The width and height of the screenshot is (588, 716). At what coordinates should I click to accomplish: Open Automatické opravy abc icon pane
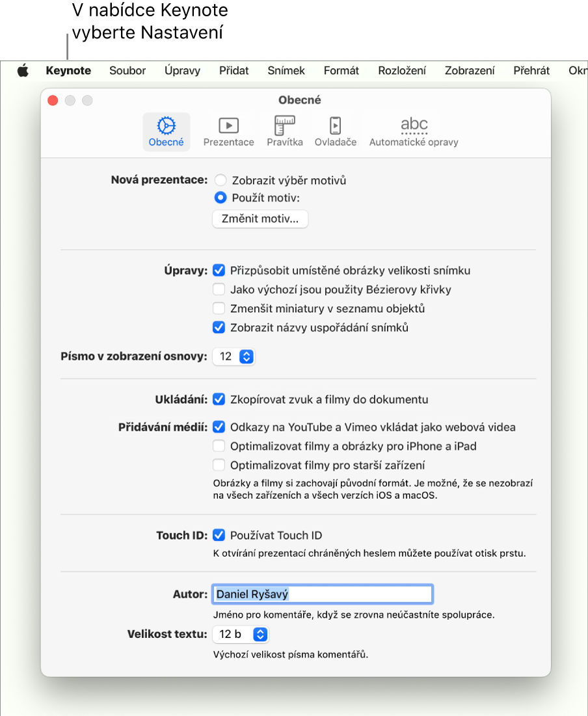(x=414, y=131)
